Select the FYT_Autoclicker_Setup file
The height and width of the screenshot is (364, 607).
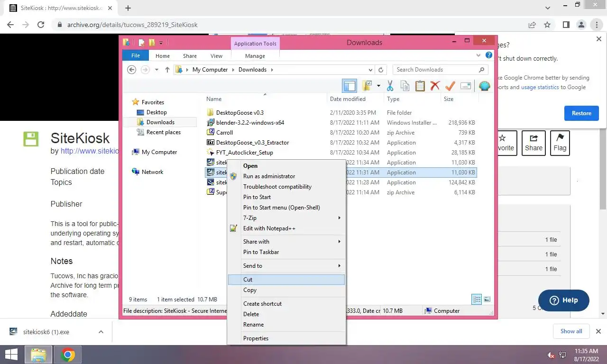[245, 153]
